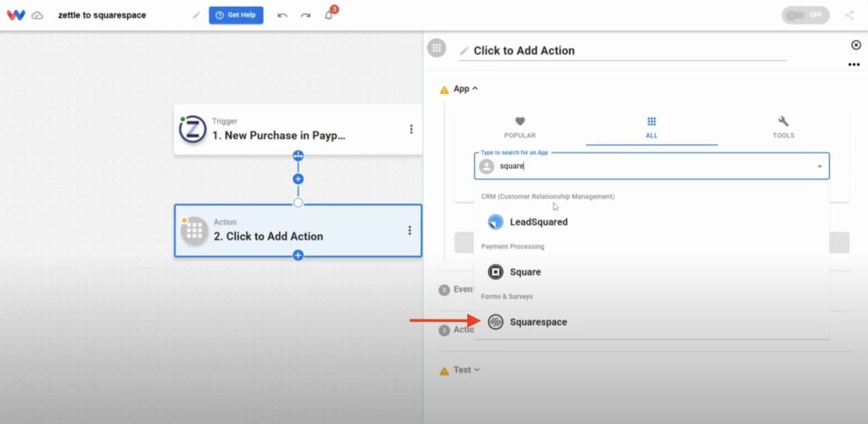Image resolution: width=868 pixels, height=424 pixels.
Task: Add a step below the action node
Action: (298, 255)
